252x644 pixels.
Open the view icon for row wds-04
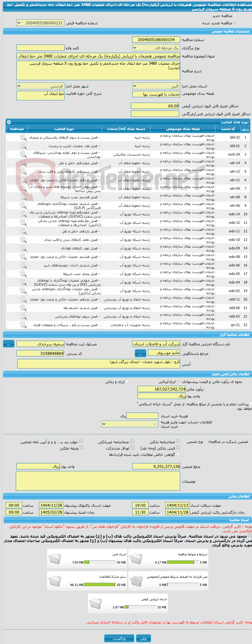click(22, 282)
